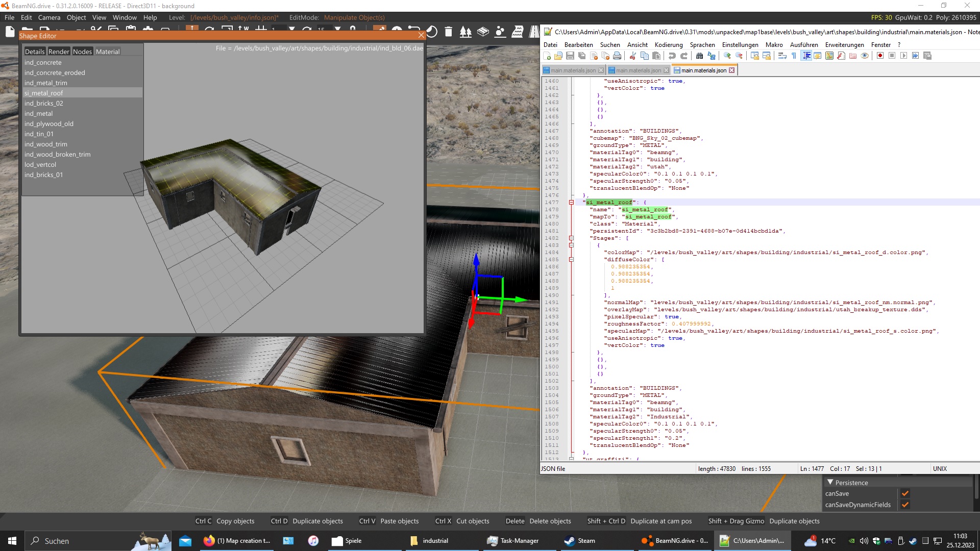The height and width of the screenshot is (551, 980).
Task: Start macro recording with red record icon
Action: tap(880, 56)
